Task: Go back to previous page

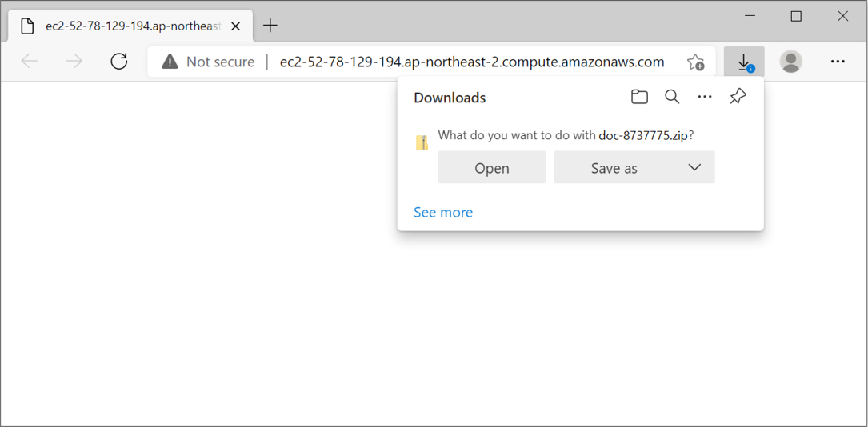Action: [x=30, y=62]
